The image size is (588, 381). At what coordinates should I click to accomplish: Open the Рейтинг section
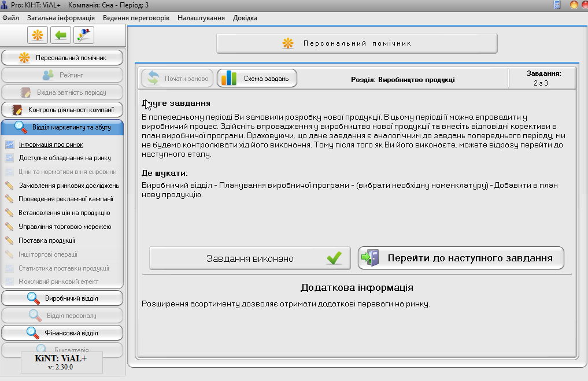[62, 75]
